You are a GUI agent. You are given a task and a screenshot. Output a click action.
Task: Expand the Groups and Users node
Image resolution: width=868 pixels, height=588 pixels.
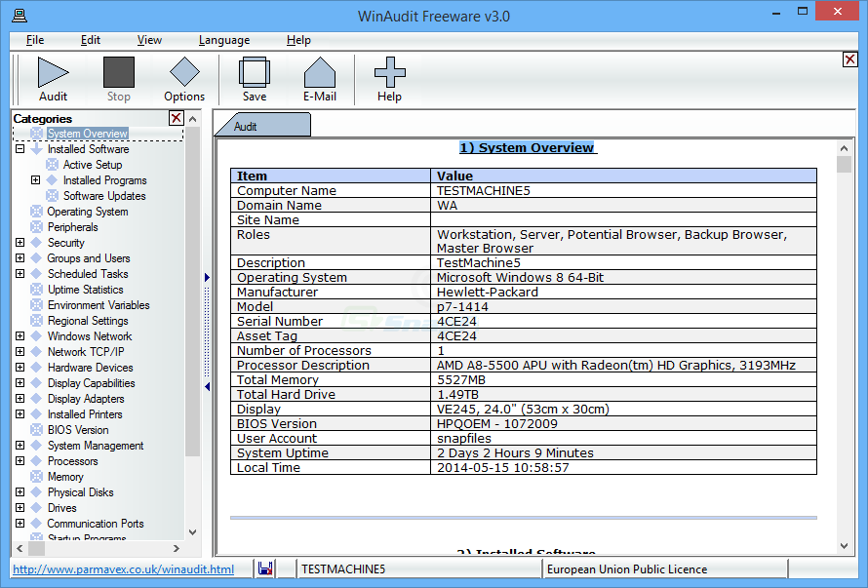[20, 258]
